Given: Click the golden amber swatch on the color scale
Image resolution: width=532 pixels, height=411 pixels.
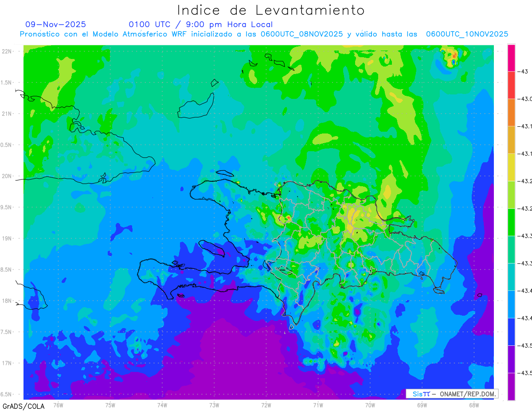Looking at the screenshot, I should point(511,140).
